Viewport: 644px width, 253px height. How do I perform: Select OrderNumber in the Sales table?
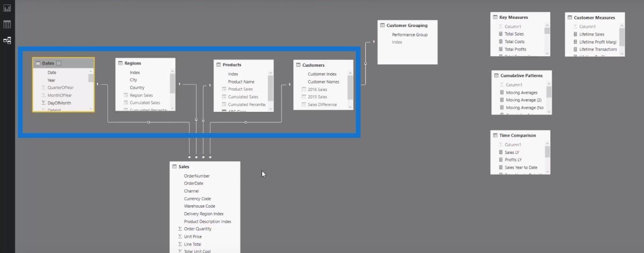point(197,176)
